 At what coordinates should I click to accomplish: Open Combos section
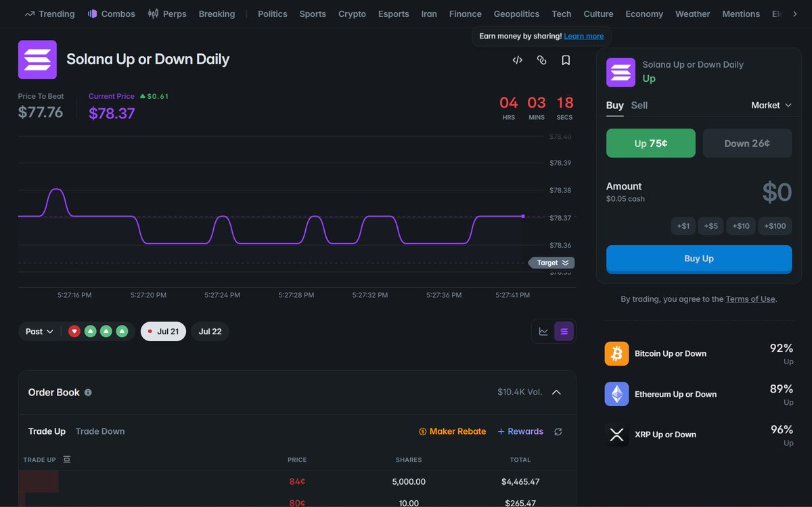[112, 14]
